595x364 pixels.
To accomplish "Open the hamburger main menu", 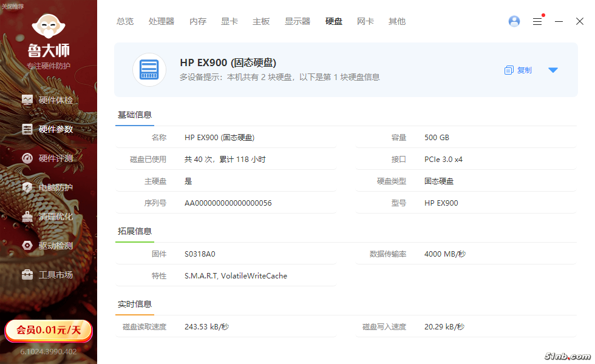I will 537,21.
